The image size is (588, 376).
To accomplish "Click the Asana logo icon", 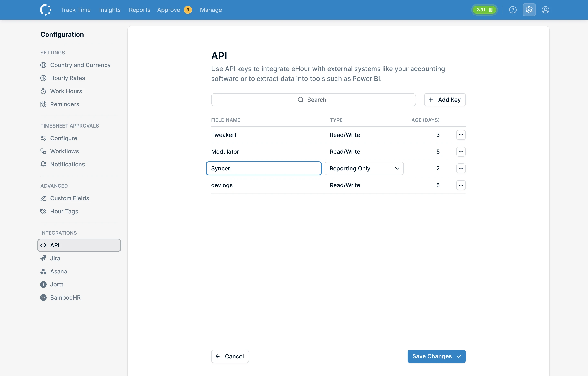I will point(43,271).
